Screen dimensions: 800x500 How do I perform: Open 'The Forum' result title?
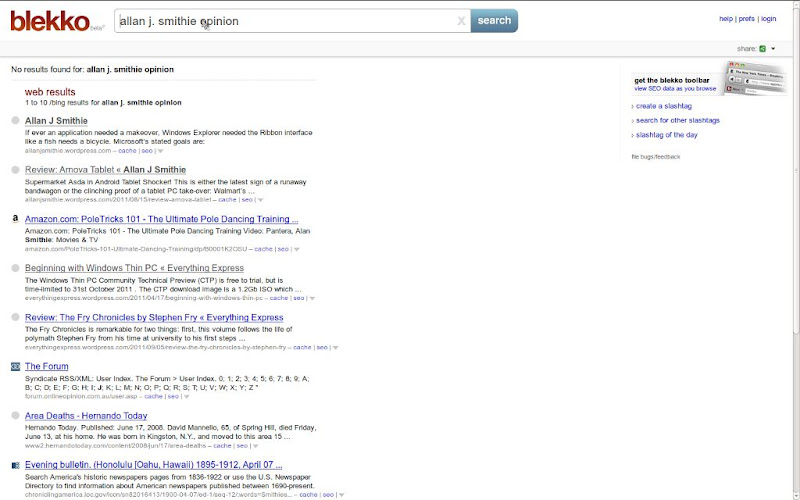(x=46, y=366)
